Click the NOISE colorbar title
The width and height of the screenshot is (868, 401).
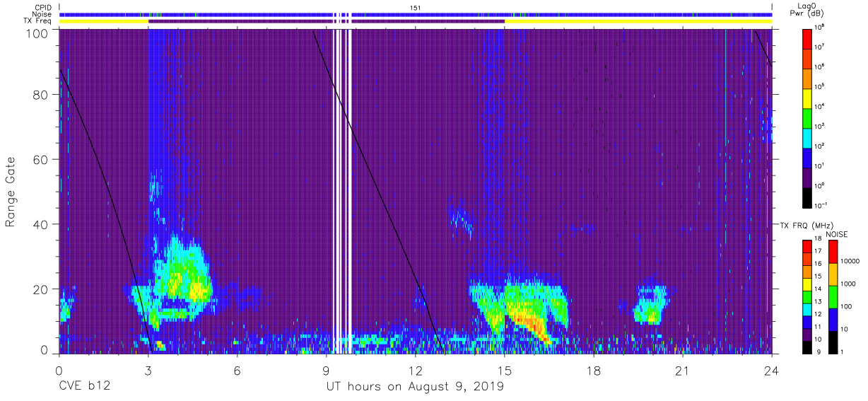pyautogui.click(x=837, y=234)
